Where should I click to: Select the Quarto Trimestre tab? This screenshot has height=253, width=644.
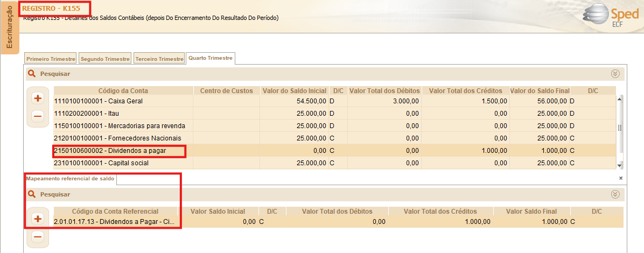coord(211,58)
